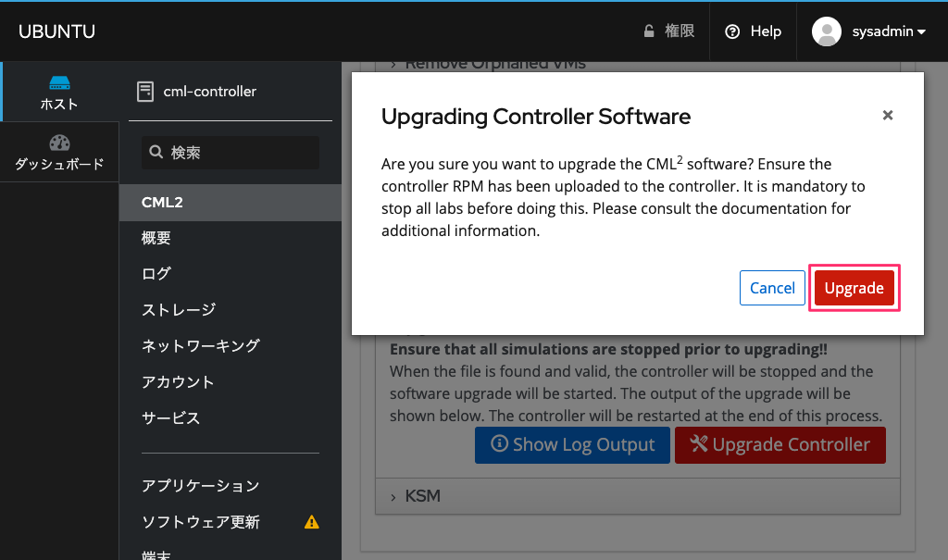
Task: Click the Help question mark icon
Action: [732, 31]
